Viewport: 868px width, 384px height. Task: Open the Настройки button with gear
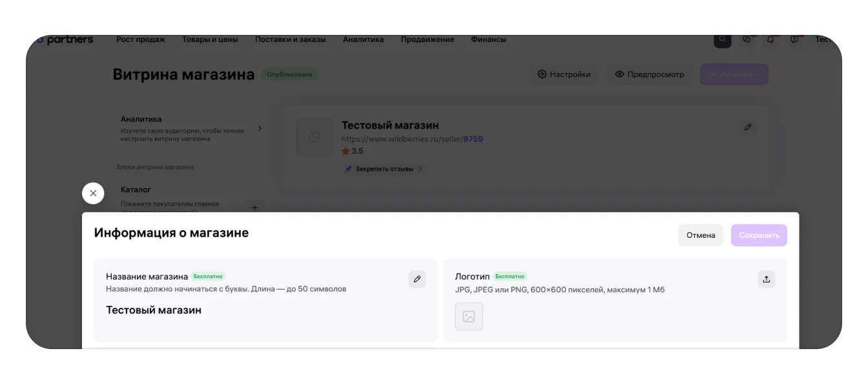[x=564, y=74]
